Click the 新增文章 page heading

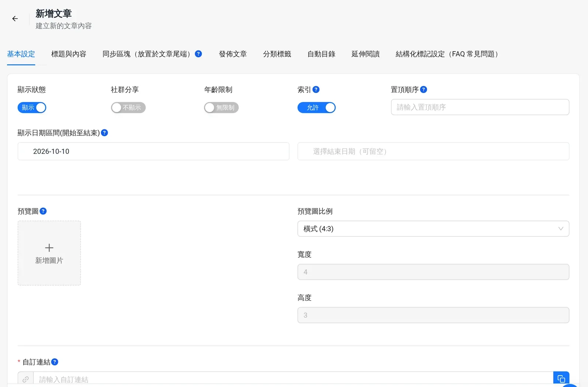pyautogui.click(x=54, y=14)
